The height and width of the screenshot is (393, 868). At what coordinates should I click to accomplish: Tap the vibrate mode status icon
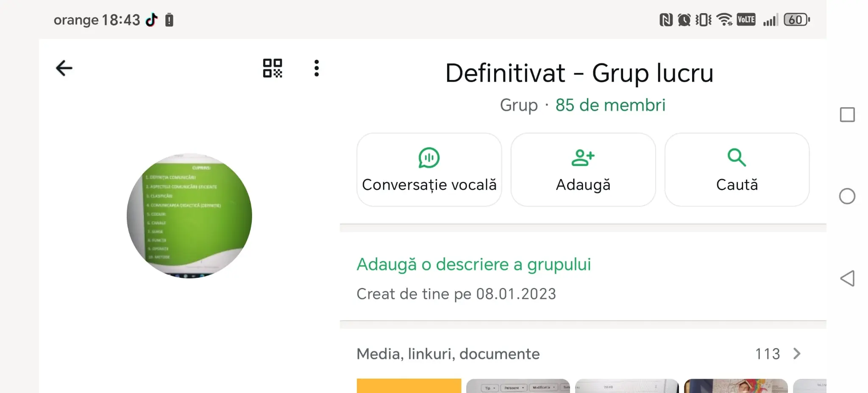point(704,19)
